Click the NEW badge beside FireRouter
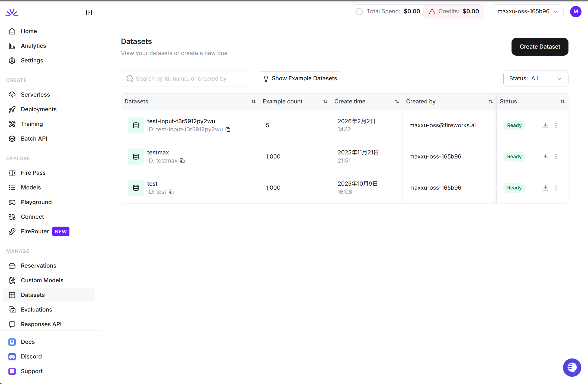The image size is (588, 384). (x=61, y=231)
